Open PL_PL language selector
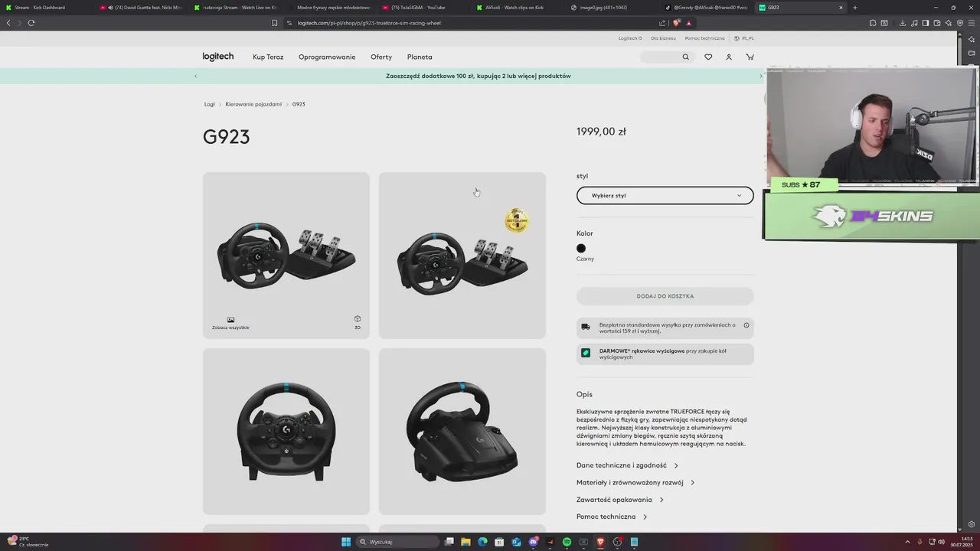Screen dimensions: 980x551 744,38
